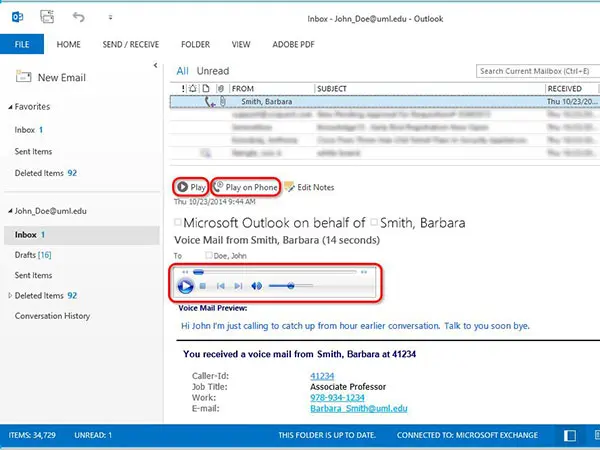
Task: Click the Caller-Id 41234 link
Action: (322, 376)
